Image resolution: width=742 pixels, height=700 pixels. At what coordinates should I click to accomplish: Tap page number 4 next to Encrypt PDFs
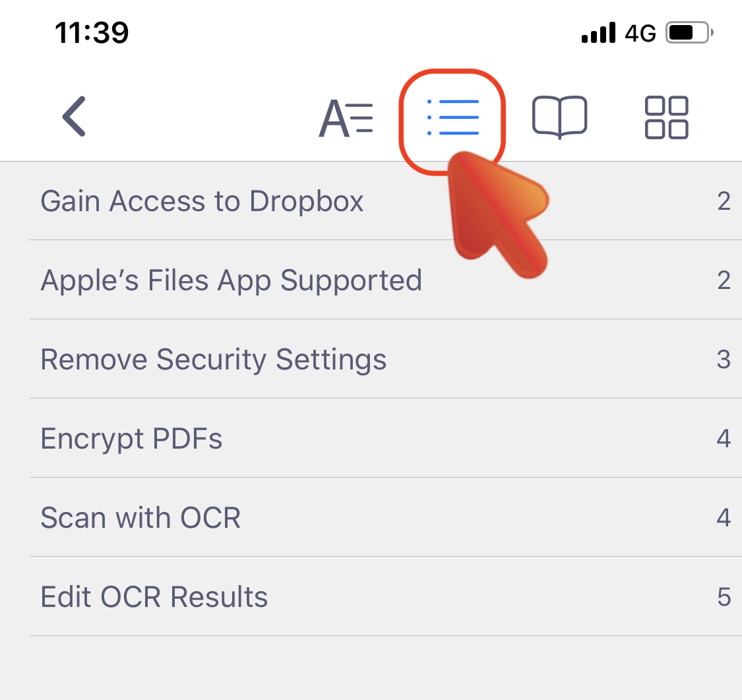[x=724, y=438]
